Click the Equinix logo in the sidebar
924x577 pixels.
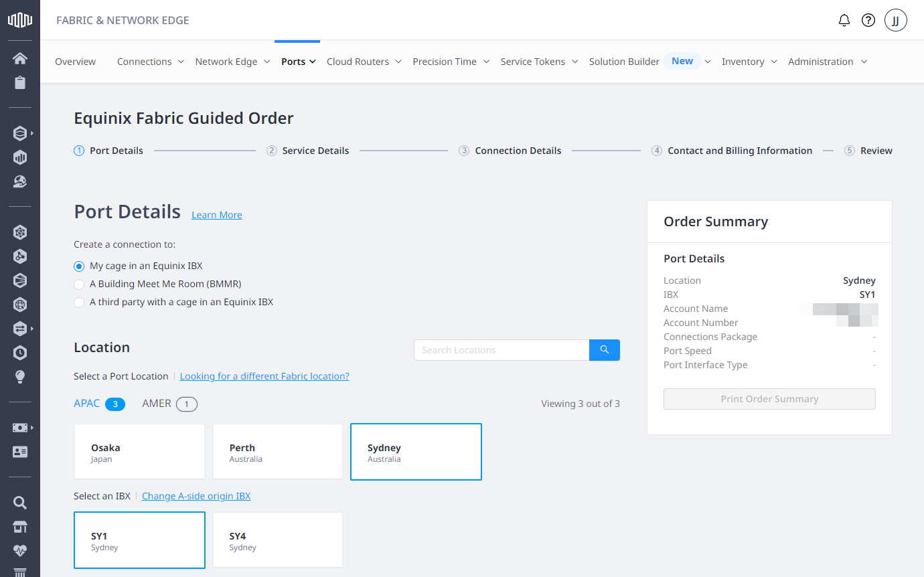click(20, 20)
